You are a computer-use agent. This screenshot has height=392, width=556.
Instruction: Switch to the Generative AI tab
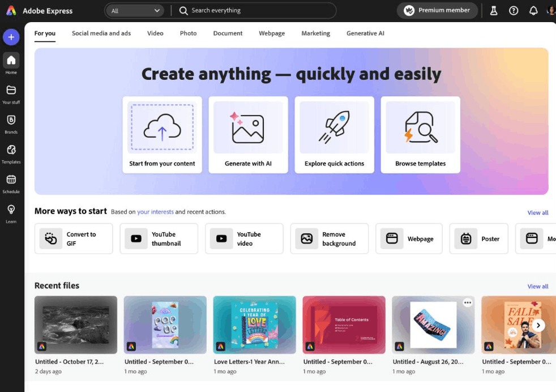pos(365,33)
